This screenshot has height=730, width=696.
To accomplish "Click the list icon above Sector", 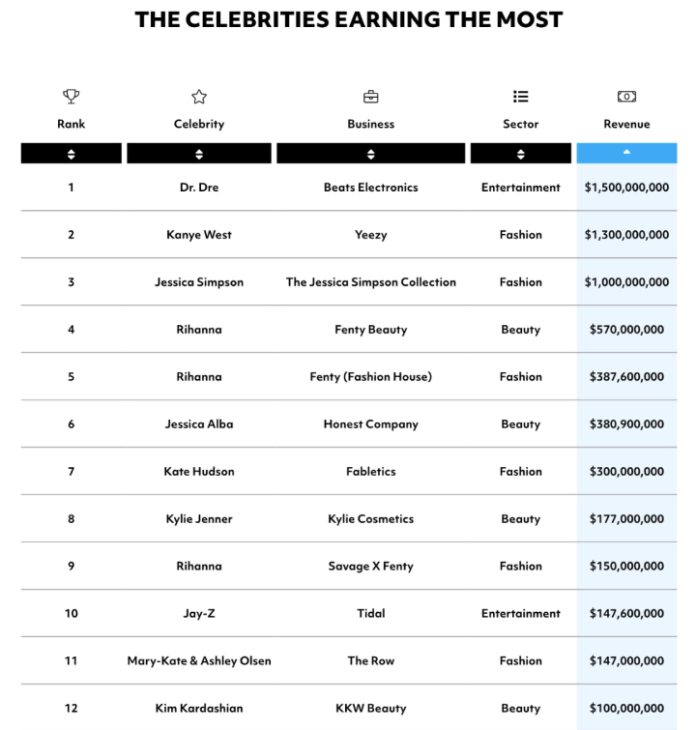I will coord(520,97).
